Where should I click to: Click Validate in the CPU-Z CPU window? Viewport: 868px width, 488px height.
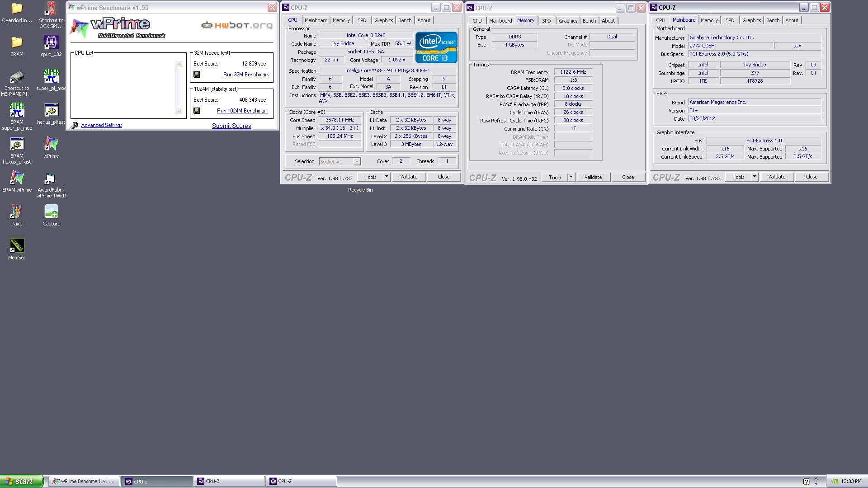coord(409,177)
